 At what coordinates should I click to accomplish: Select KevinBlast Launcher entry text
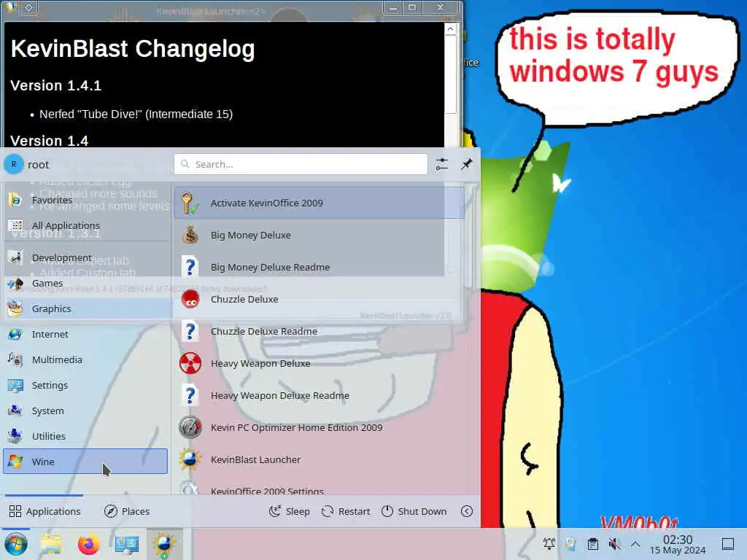[256, 459]
